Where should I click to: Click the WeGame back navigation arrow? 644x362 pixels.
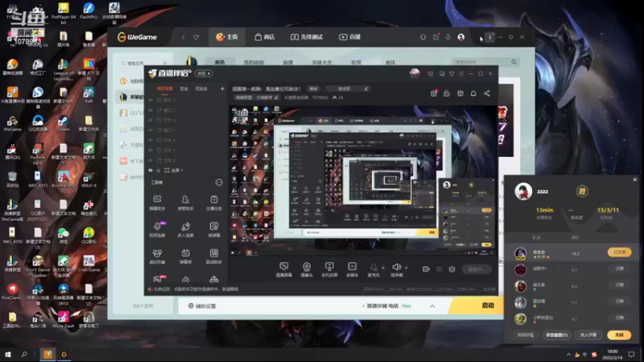184,37
